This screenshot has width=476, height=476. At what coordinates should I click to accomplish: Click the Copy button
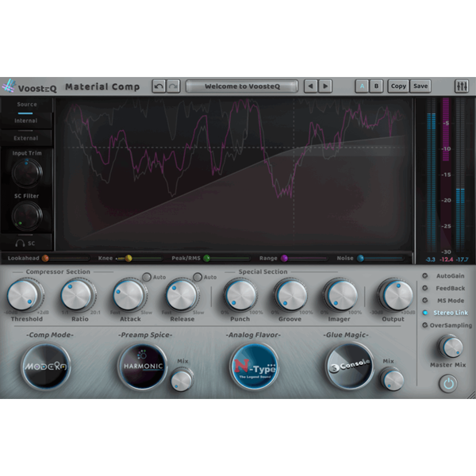click(x=398, y=86)
